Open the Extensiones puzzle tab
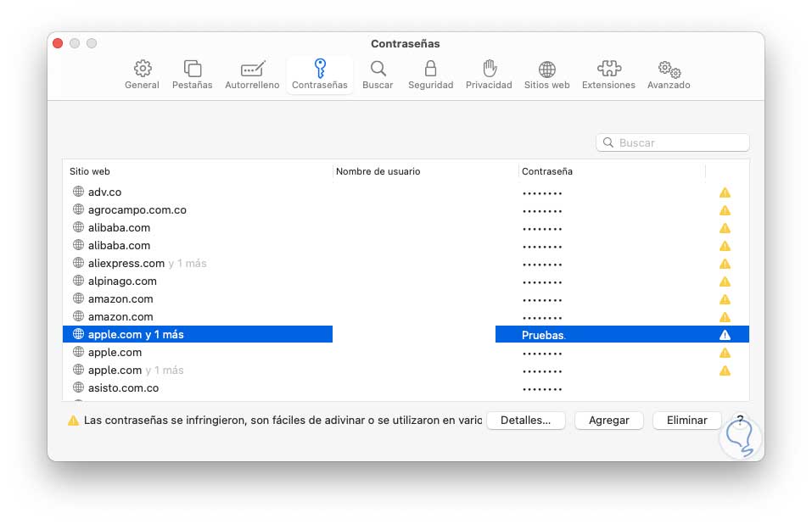The width and height of the screenshot is (812, 524). click(608, 75)
